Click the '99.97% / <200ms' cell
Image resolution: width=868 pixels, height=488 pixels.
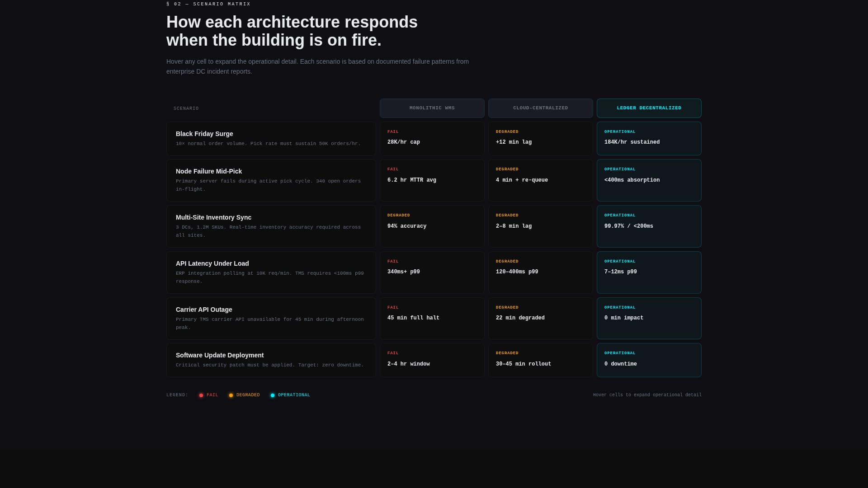tap(649, 226)
